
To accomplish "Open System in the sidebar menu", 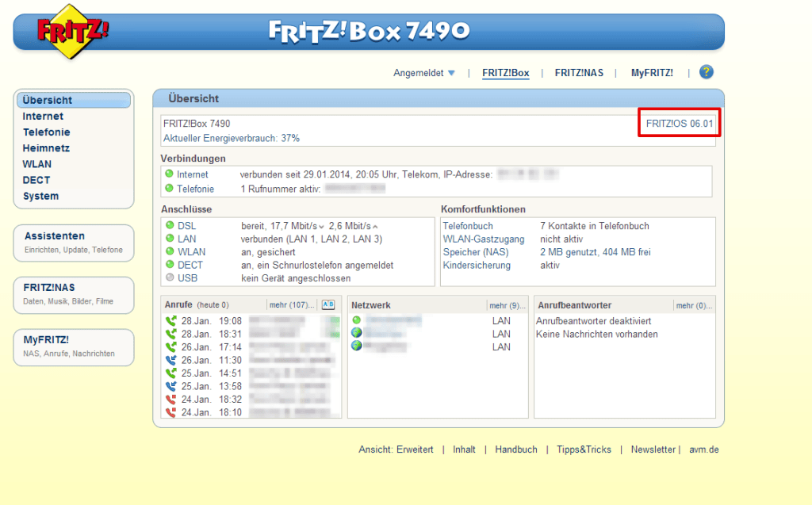I will 40,197.
